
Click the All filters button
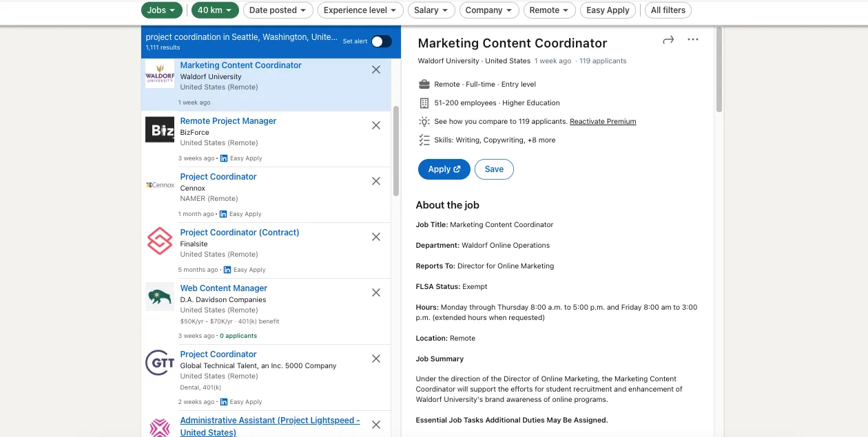[x=668, y=10]
